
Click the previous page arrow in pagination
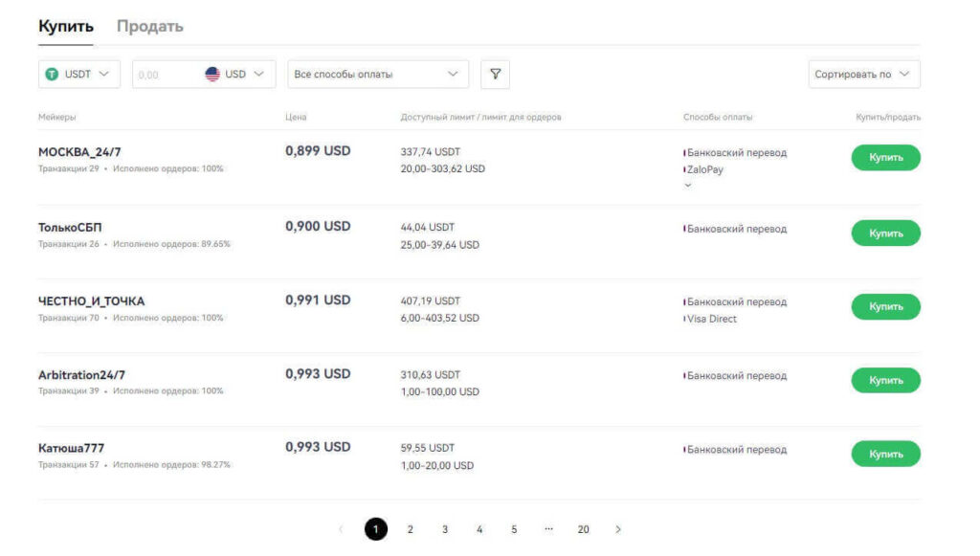point(340,528)
